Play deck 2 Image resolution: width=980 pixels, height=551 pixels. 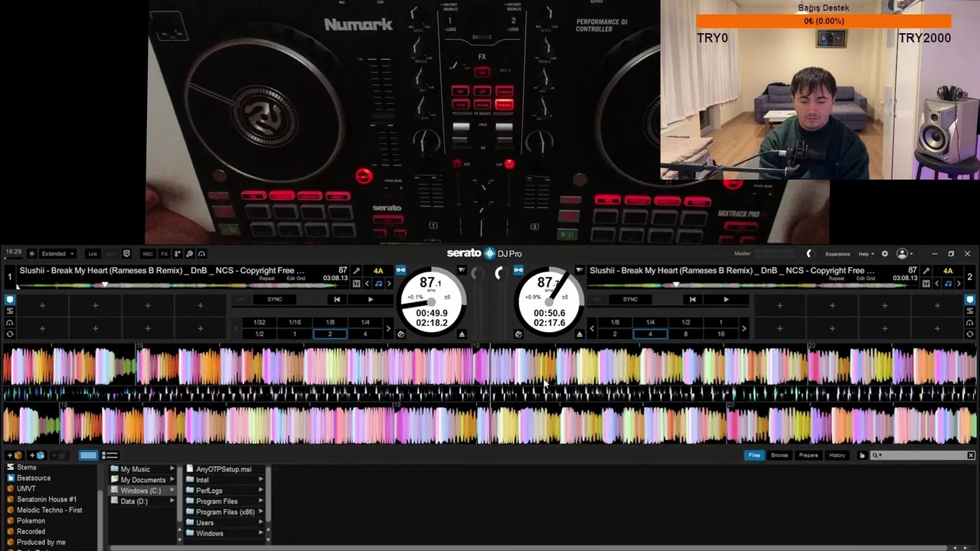point(726,299)
